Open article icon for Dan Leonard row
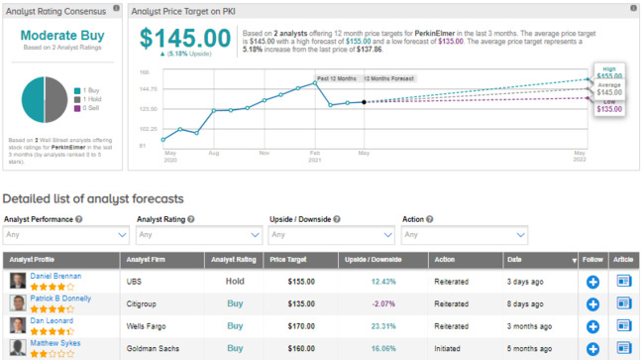The height and width of the screenshot is (360, 644). (623, 326)
